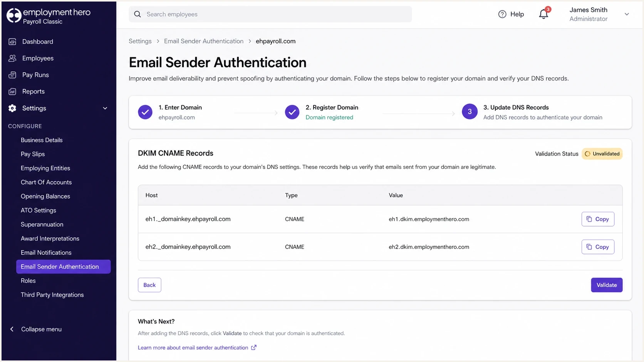Open Opening Balances page

(x=45, y=196)
